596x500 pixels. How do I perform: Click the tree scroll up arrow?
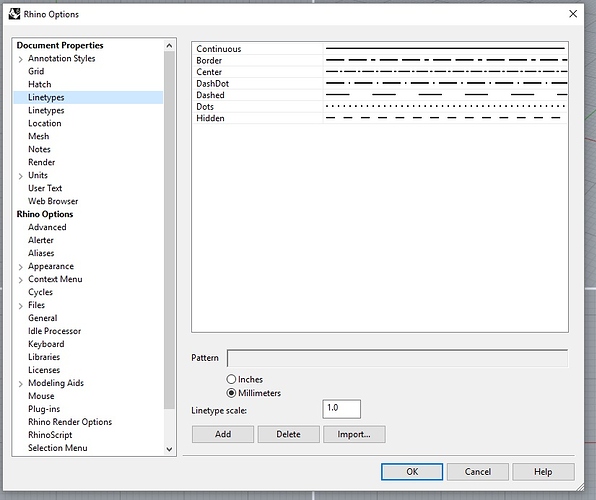(169, 46)
